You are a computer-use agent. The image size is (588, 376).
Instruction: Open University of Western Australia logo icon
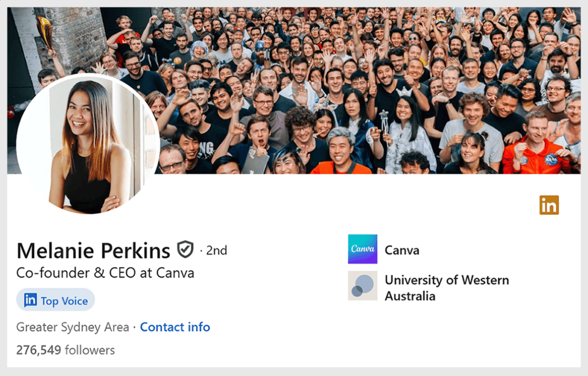coord(362,286)
